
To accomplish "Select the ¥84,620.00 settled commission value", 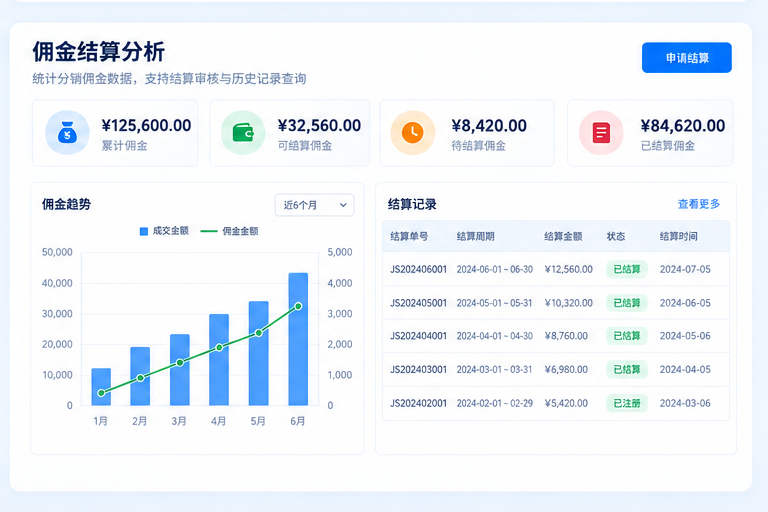I will [x=683, y=126].
